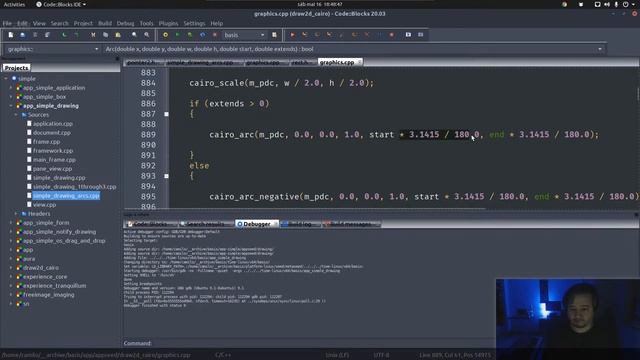Click the debugger Command input field

tap(322, 343)
